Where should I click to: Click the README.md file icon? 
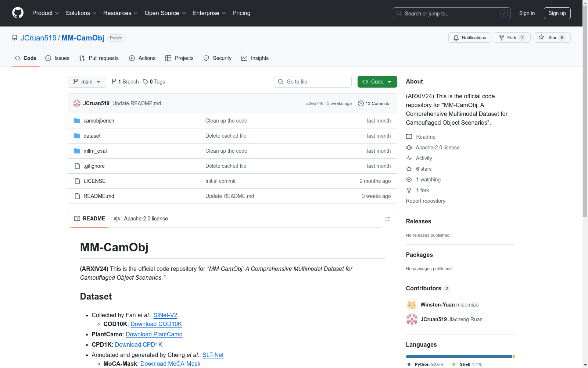[77, 196]
